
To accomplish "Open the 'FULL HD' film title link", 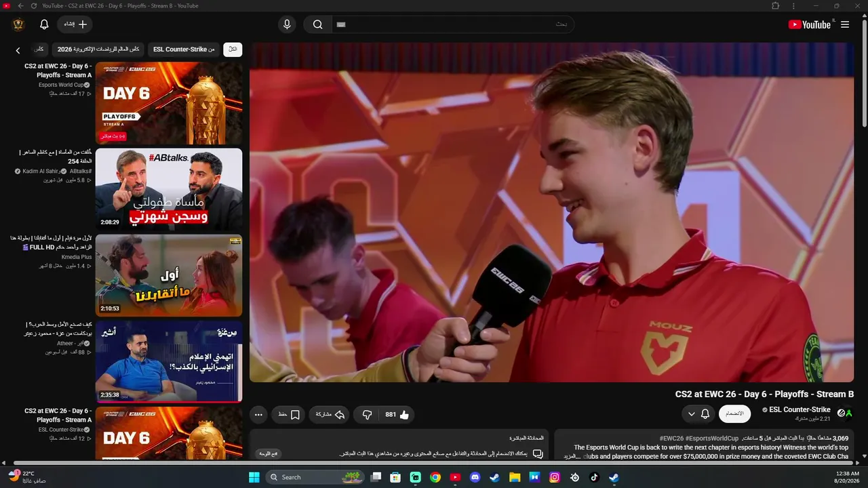I will (51, 243).
